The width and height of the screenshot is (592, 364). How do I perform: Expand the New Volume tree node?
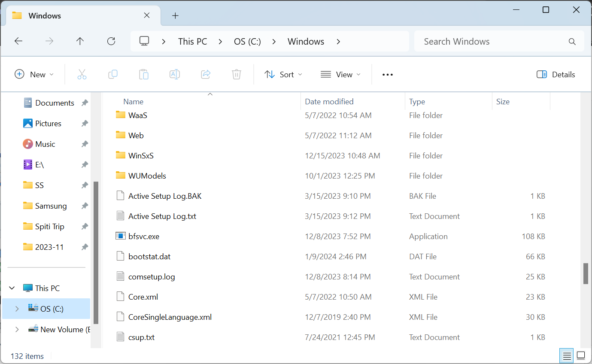(17, 329)
